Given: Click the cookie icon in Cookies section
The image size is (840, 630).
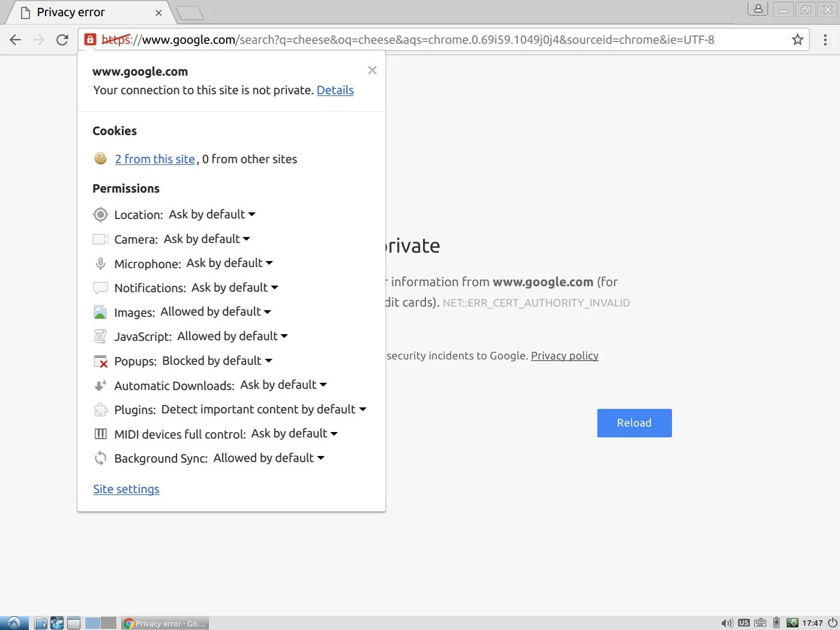Looking at the screenshot, I should [100, 158].
